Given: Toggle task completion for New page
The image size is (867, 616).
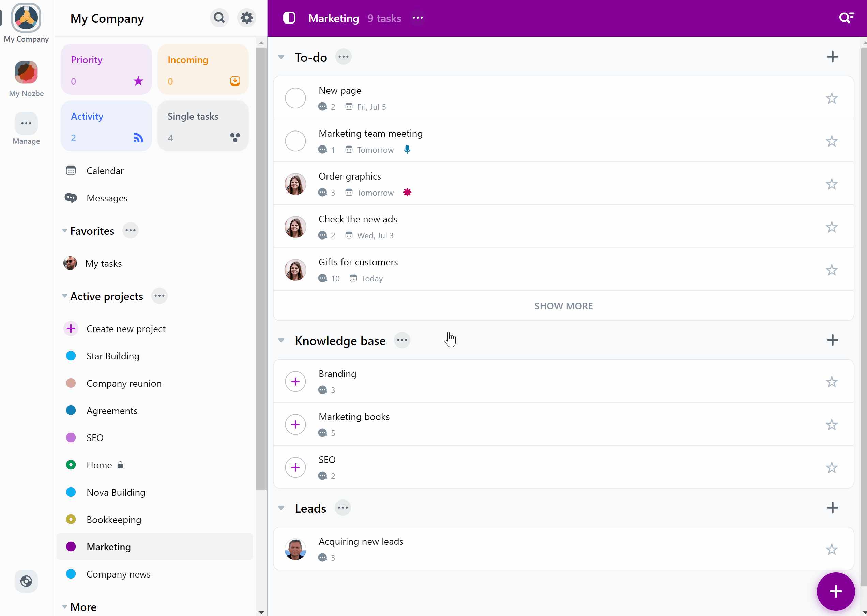Looking at the screenshot, I should (x=295, y=98).
